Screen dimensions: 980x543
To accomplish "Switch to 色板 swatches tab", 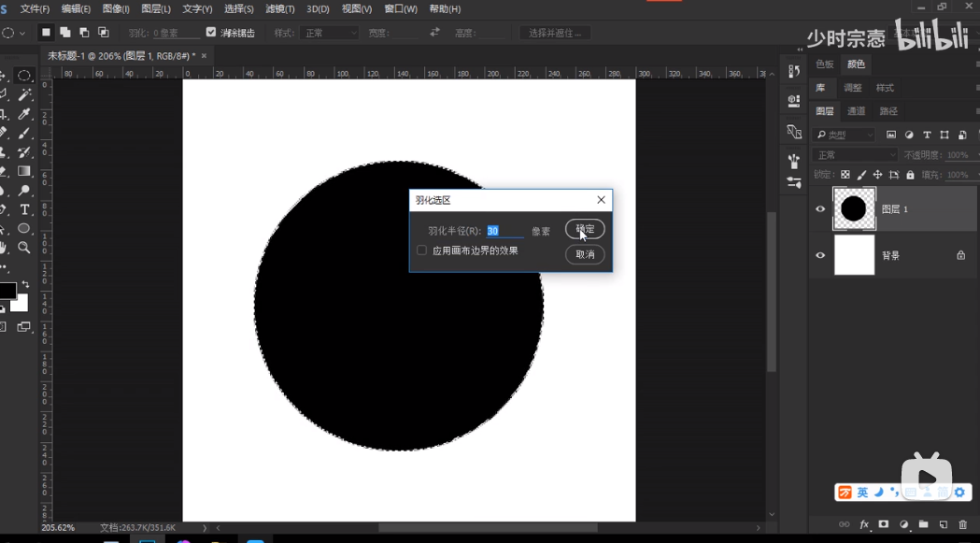I will [824, 64].
